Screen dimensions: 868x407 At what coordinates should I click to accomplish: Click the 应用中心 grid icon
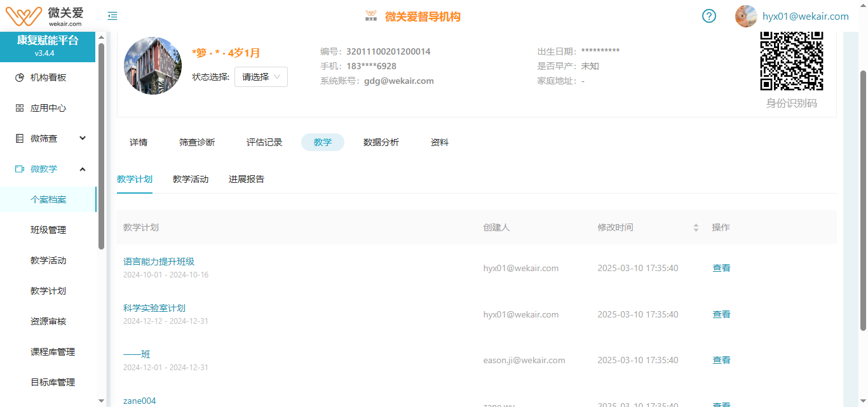coord(20,108)
